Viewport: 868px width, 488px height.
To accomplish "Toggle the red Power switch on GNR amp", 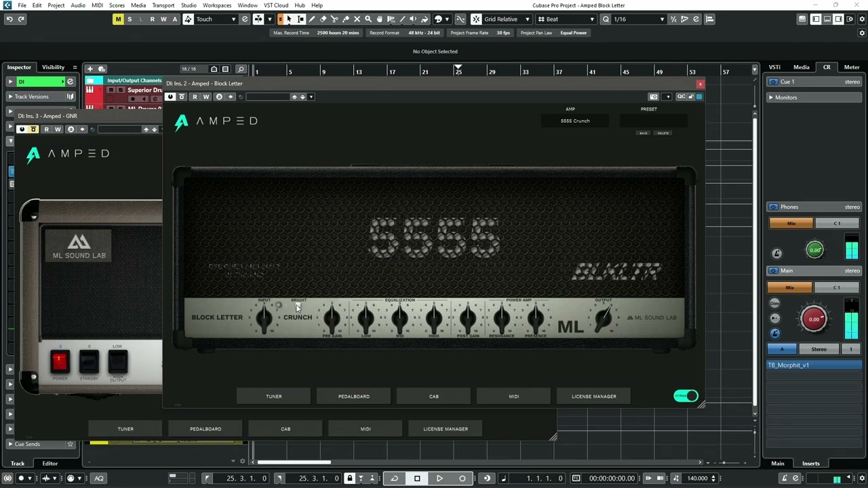I will click(x=60, y=361).
